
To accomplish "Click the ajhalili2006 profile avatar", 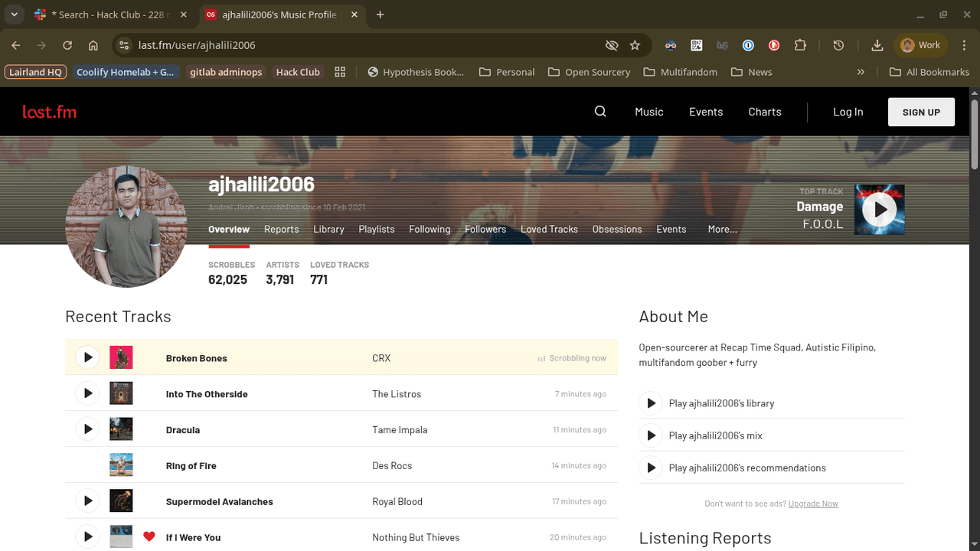I will pyautogui.click(x=126, y=227).
